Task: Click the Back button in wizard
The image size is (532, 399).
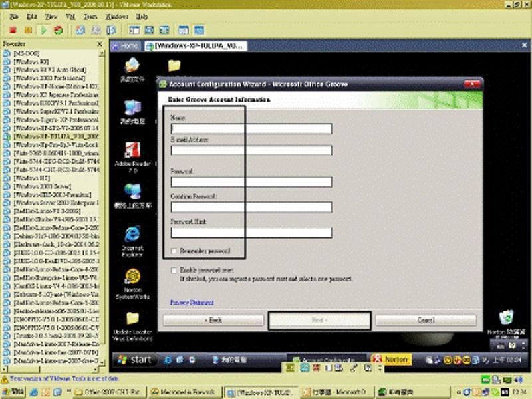Action: tap(213, 320)
